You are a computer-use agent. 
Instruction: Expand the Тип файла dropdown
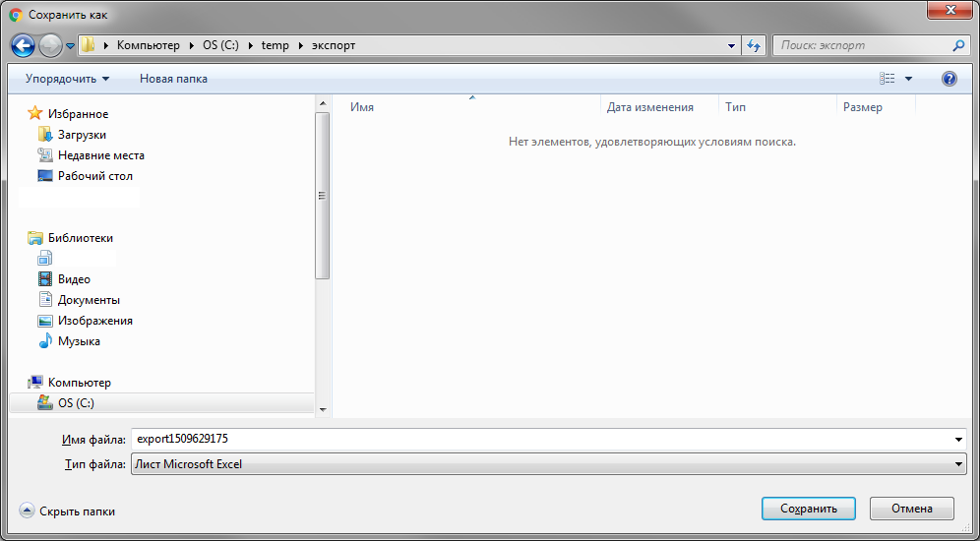(958, 464)
